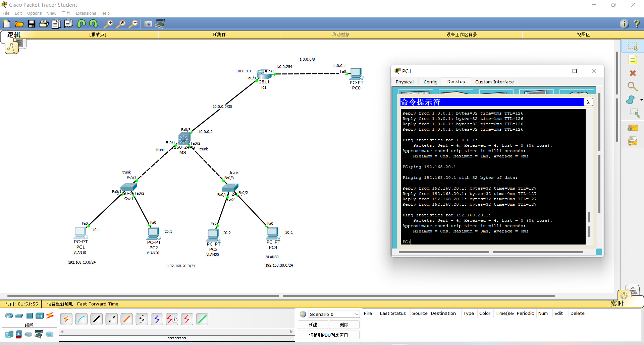The width and height of the screenshot is (644, 345).
Task: Open the View menu
Action: pos(51,13)
